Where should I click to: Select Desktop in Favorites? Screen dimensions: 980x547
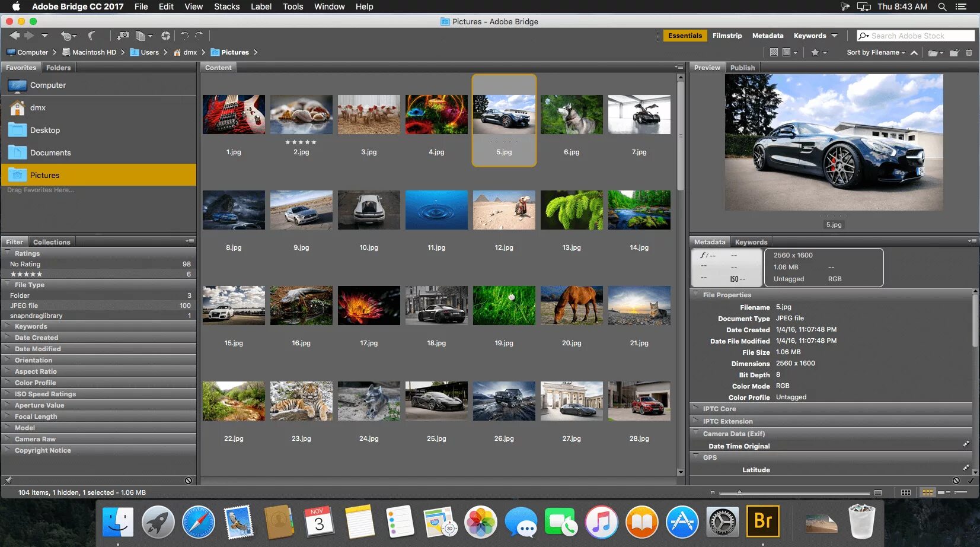(x=98, y=130)
